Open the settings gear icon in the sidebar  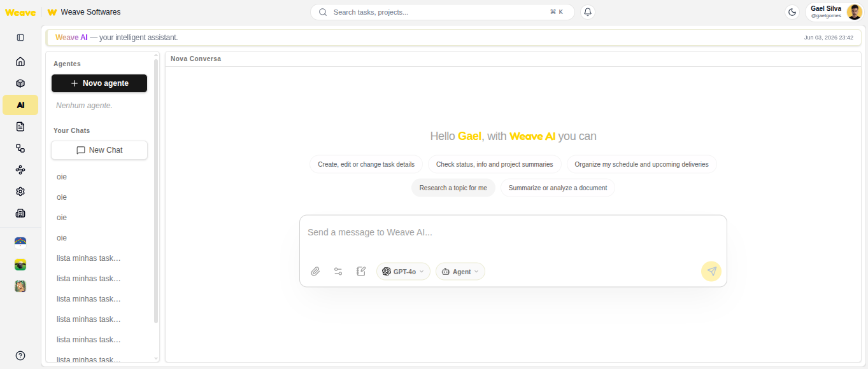(x=20, y=191)
